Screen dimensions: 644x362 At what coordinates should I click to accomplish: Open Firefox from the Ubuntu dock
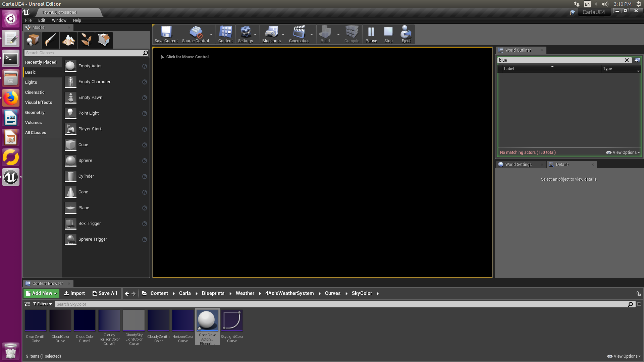11,98
